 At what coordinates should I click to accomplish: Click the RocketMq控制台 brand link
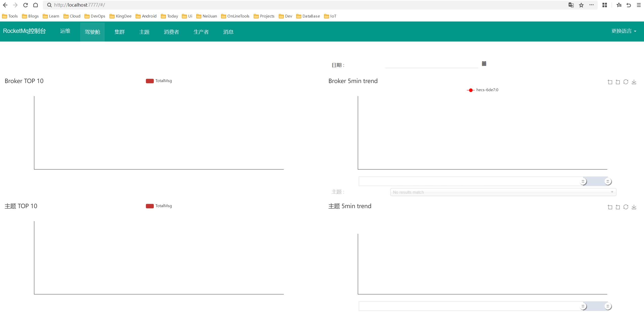(x=24, y=31)
